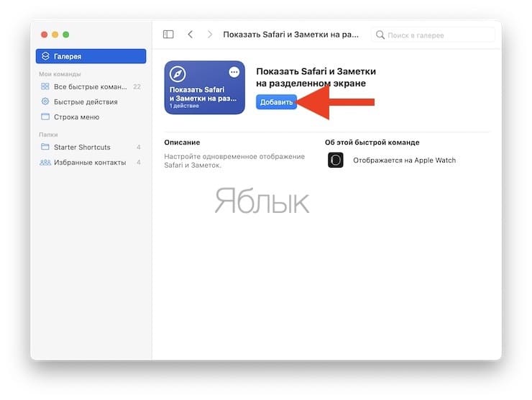Click the grid icon beside Все быстрые команды
Viewport: 532px width, 400px height.
coord(45,86)
